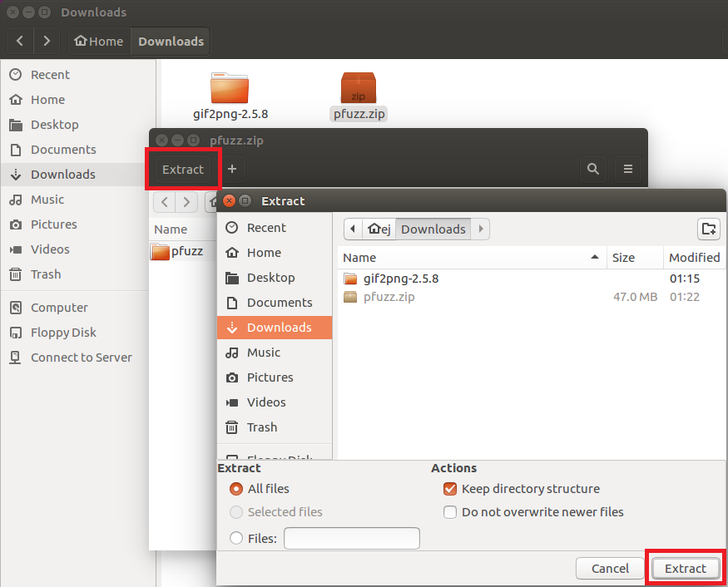Click the path bar left scroll arrow
This screenshot has height=587, width=728.
pos(354,229)
